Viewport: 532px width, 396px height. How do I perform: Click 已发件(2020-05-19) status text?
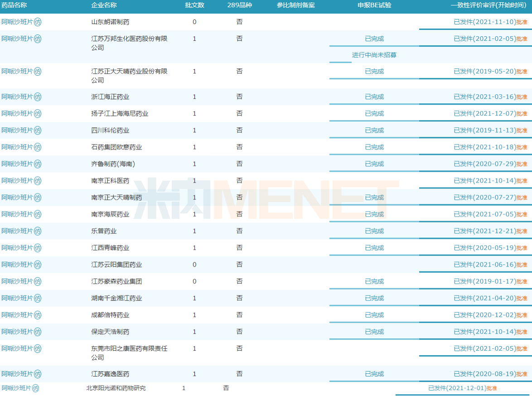coord(485,248)
